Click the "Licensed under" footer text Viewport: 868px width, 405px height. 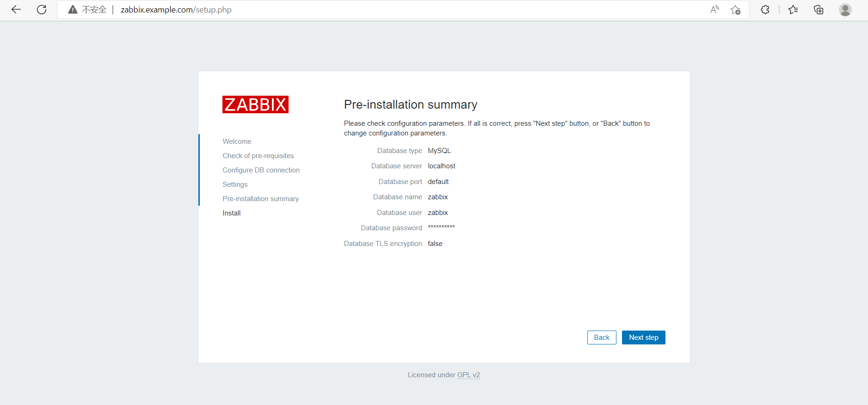431,375
